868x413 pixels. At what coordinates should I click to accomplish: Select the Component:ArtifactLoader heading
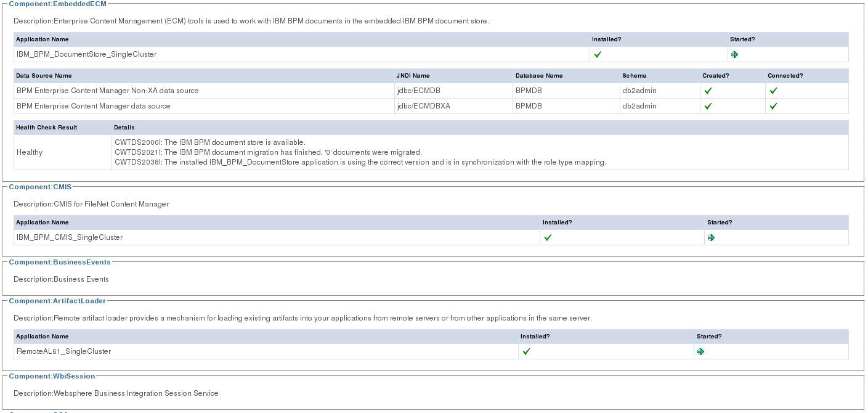tap(57, 301)
